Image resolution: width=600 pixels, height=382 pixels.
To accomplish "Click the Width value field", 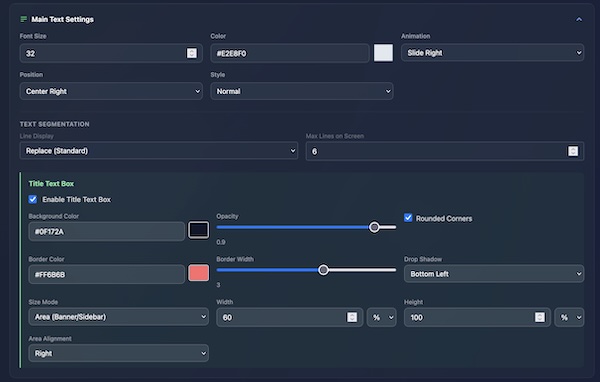I will coord(289,317).
